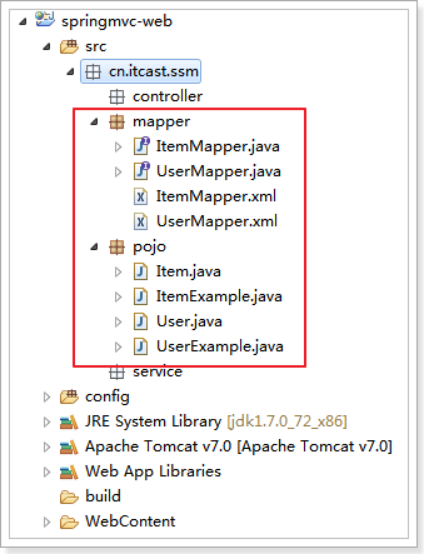Expand the WebContent folder arrow

tap(47, 522)
